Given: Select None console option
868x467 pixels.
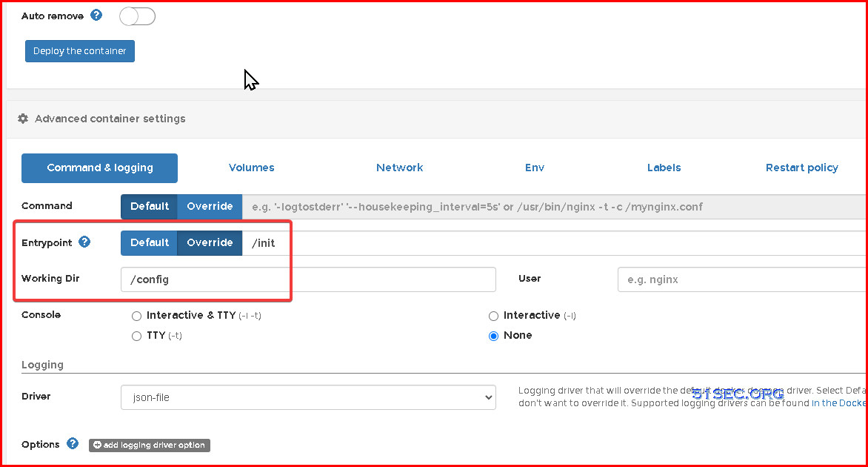Looking at the screenshot, I should tap(494, 336).
